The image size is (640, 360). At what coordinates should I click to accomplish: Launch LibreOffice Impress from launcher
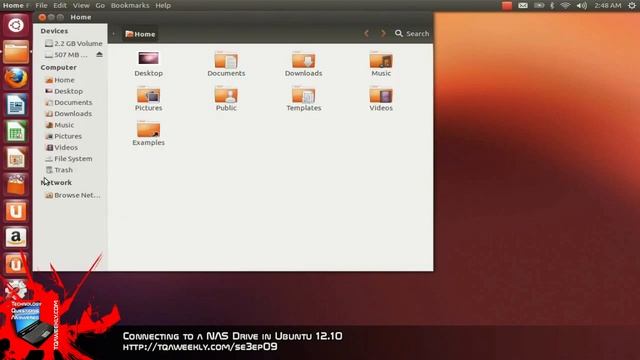point(16,158)
